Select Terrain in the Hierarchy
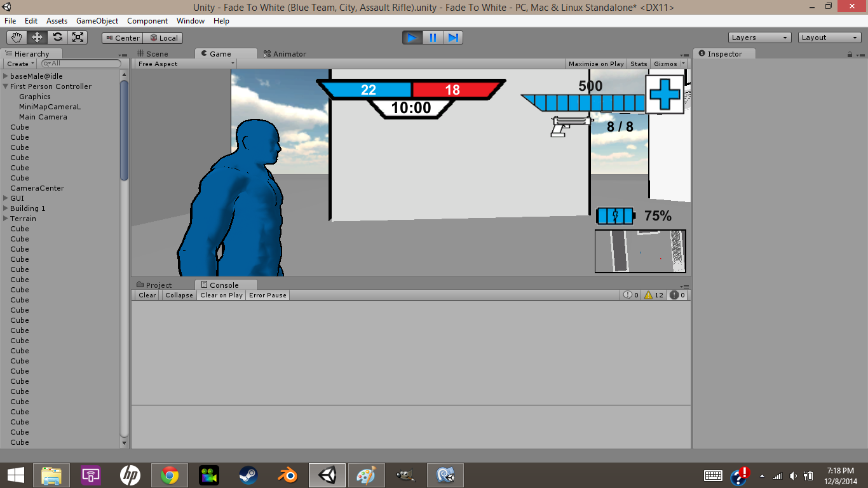The image size is (868, 488). [24, 218]
